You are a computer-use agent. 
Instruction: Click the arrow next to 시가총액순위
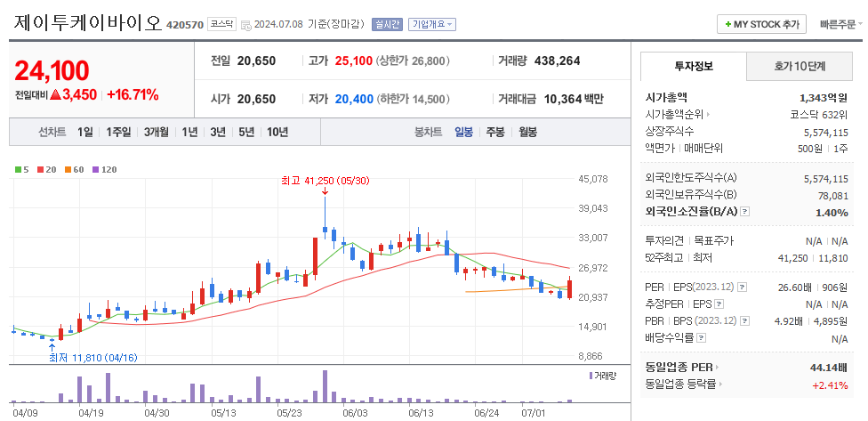pyautogui.click(x=707, y=115)
